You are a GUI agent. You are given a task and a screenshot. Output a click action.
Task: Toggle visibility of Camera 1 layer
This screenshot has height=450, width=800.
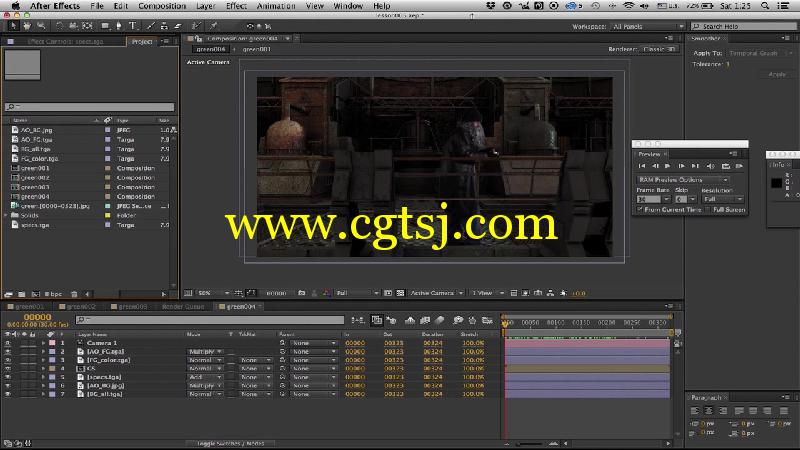(x=8, y=343)
